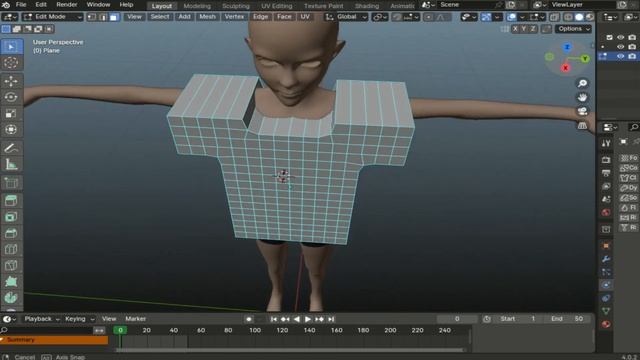Toggle X-ray display button
The image size is (640, 360).
pyautogui.click(x=554, y=17)
